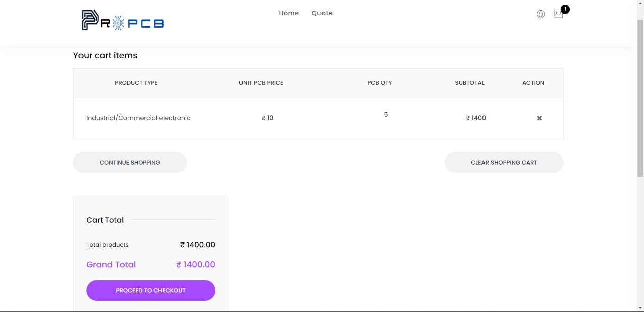Click the Subtotal column header
The width and height of the screenshot is (644, 312).
click(x=469, y=83)
